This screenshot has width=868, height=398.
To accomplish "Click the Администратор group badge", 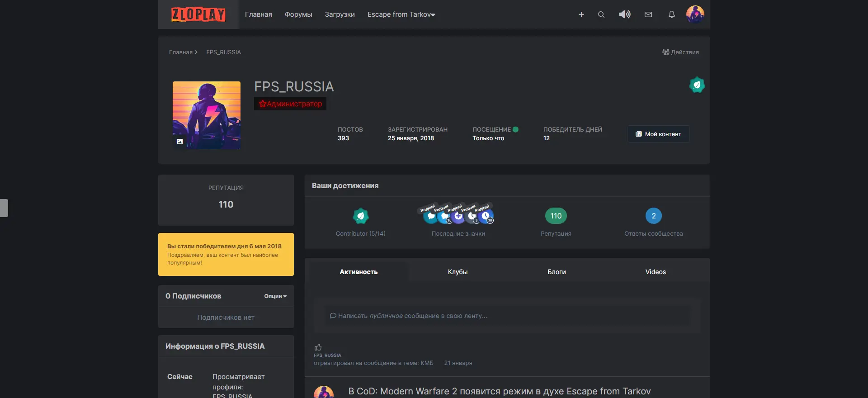I will 290,104.
